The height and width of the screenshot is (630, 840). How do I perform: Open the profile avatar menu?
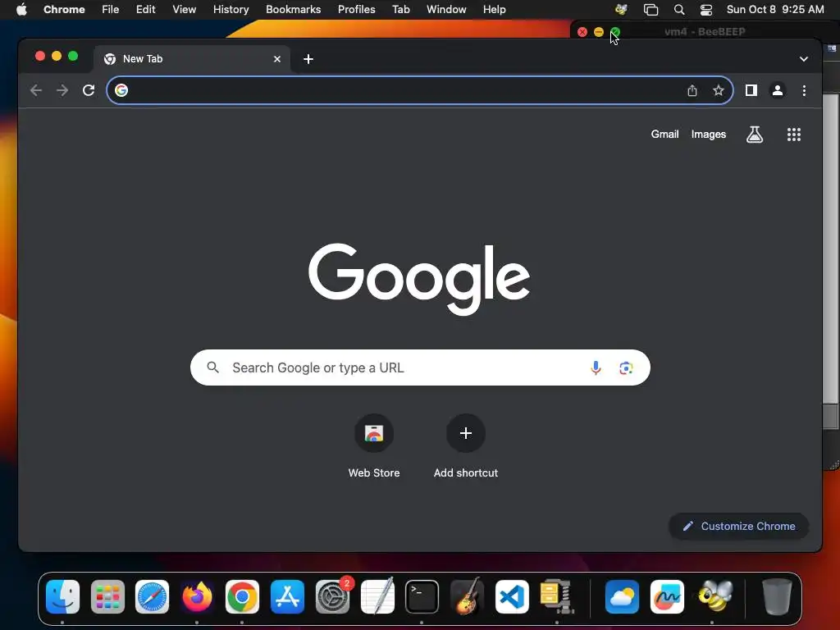[x=778, y=90]
